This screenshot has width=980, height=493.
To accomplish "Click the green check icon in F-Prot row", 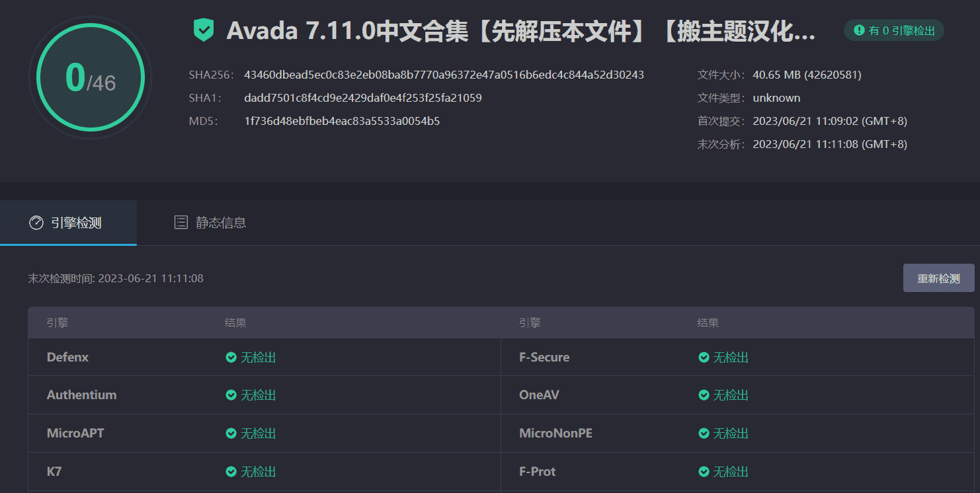I will [x=704, y=472].
